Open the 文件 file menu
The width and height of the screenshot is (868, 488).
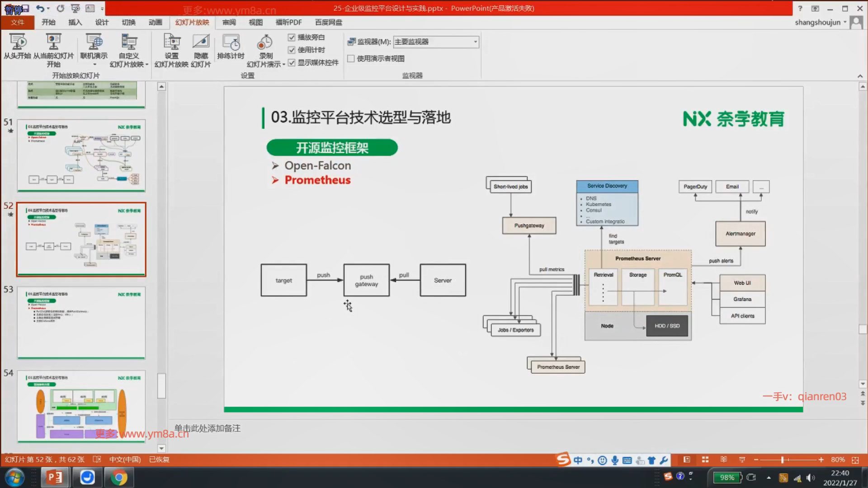pyautogui.click(x=18, y=22)
